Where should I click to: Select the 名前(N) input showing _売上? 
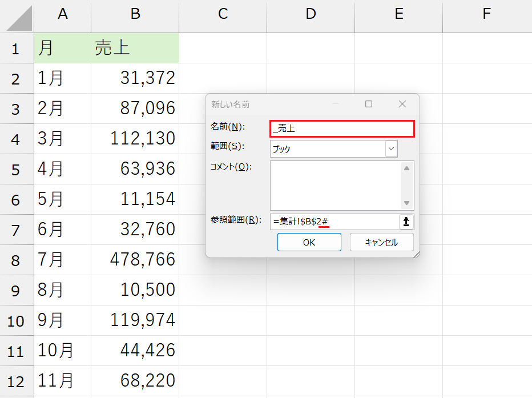(x=342, y=129)
